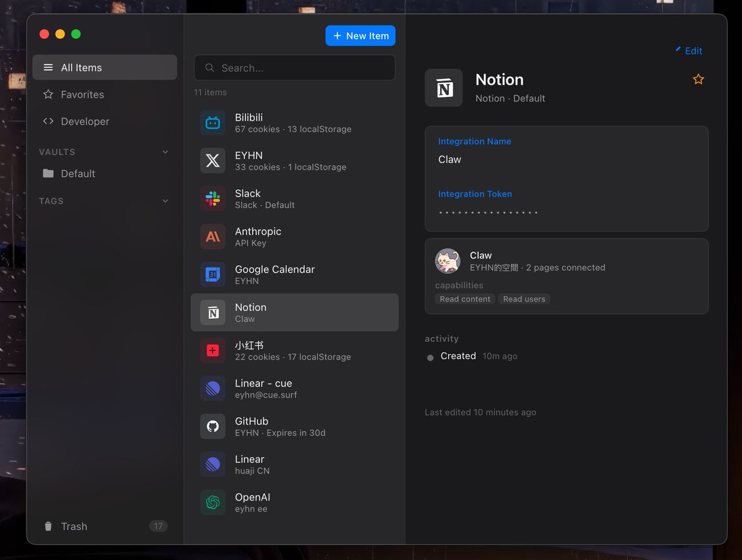This screenshot has height=560, width=742.
Task: Click the OpenAI logo icon
Action: coord(213,503)
